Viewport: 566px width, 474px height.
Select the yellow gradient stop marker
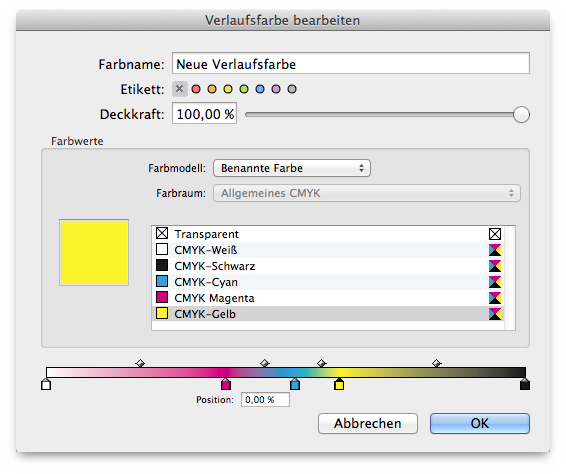339,384
